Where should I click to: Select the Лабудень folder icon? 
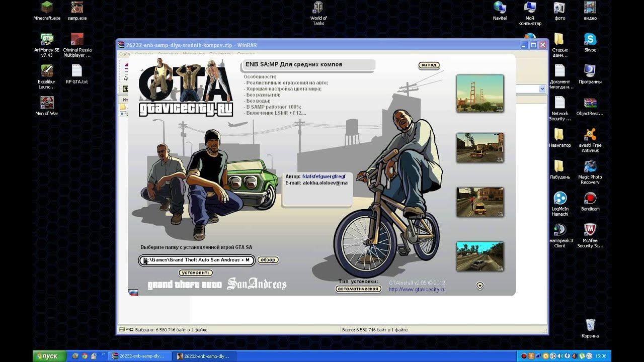pyautogui.click(x=560, y=169)
